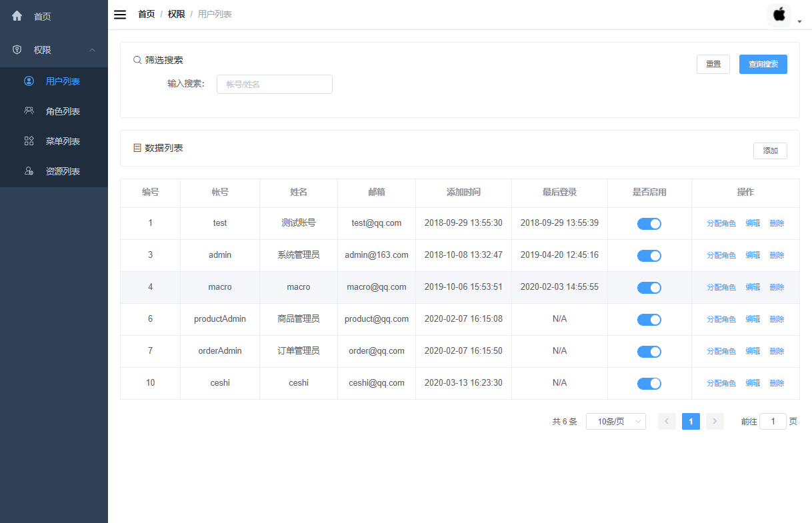Select the 首页 home icon in sidebar

click(16, 15)
